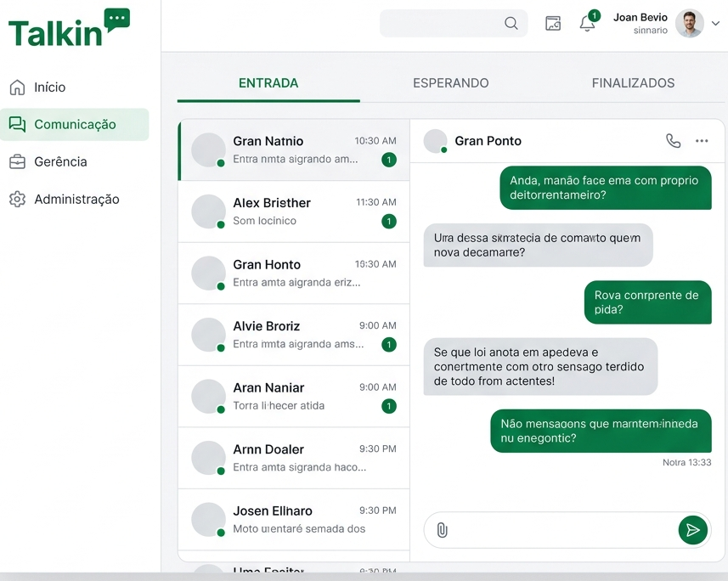The image size is (728, 581).
Task: Click the image panel icon beside search
Action: click(x=553, y=24)
